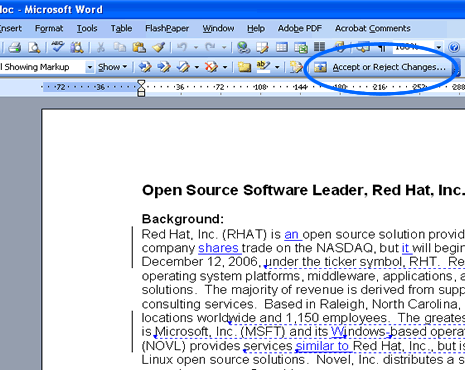
Task: Click the Reject Change red X icon
Action: click(211, 67)
